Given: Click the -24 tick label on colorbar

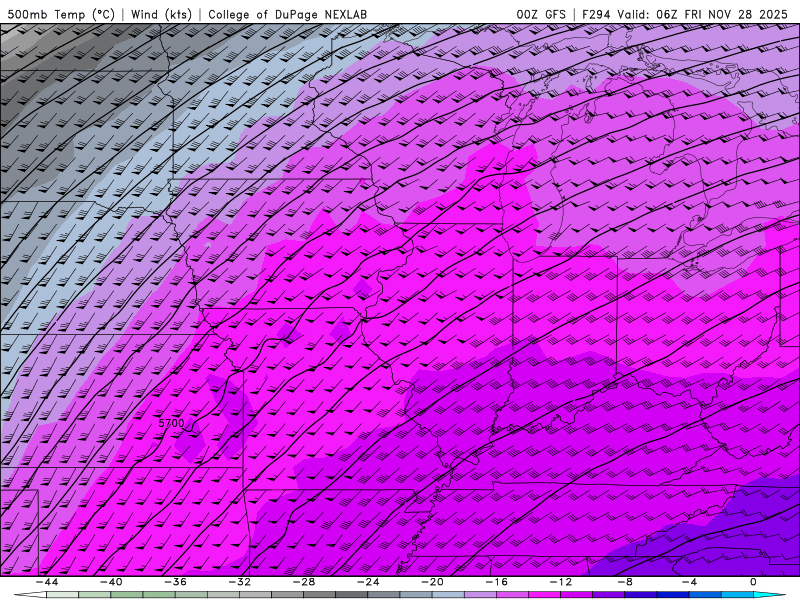Looking at the screenshot, I should (x=368, y=582).
